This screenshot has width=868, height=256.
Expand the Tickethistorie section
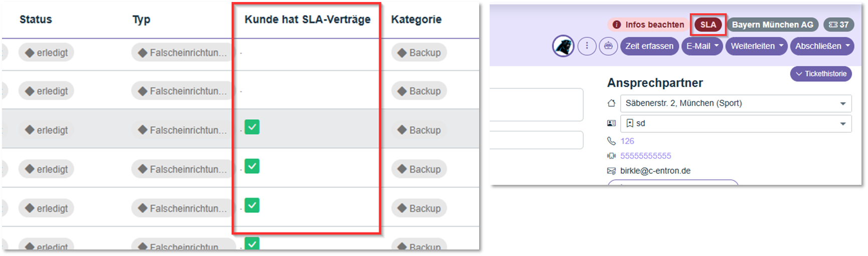pyautogui.click(x=821, y=74)
